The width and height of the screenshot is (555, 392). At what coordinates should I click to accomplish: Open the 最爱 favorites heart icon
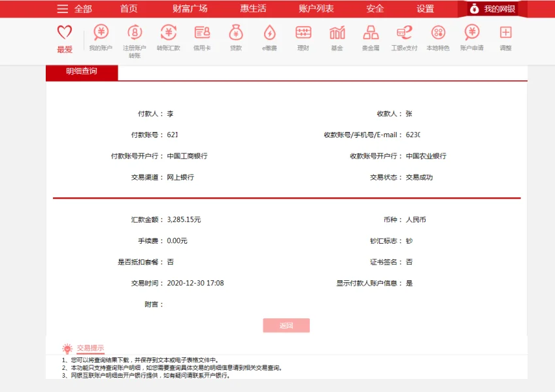coord(65,33)
